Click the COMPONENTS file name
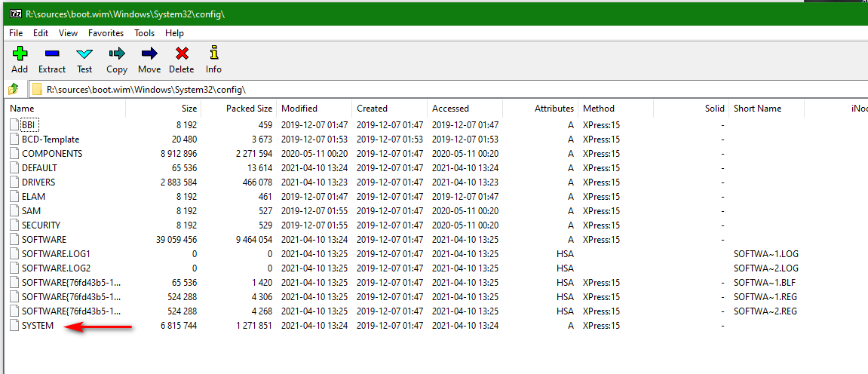This screenshot has height=374, width=868. (52, 154)
